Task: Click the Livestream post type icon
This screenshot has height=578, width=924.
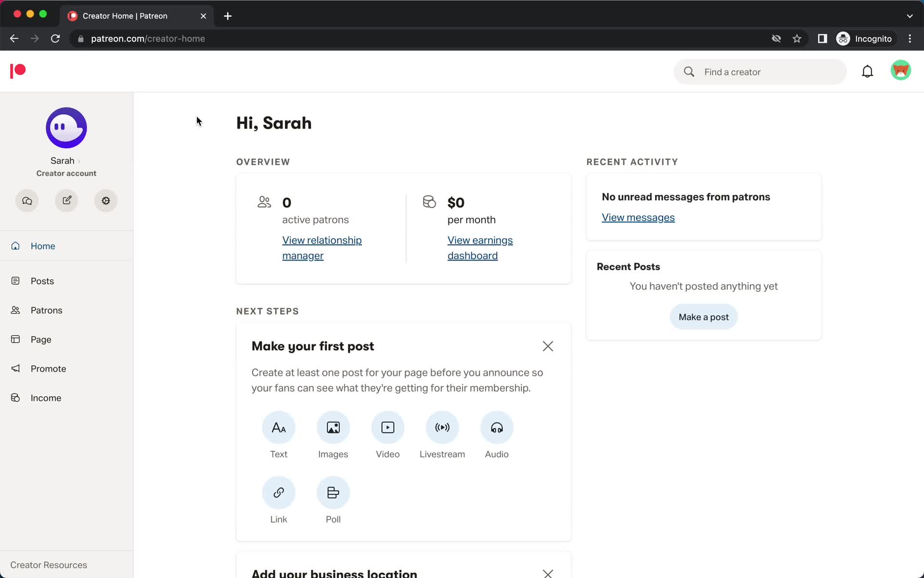Action: (x=442, y=427)
